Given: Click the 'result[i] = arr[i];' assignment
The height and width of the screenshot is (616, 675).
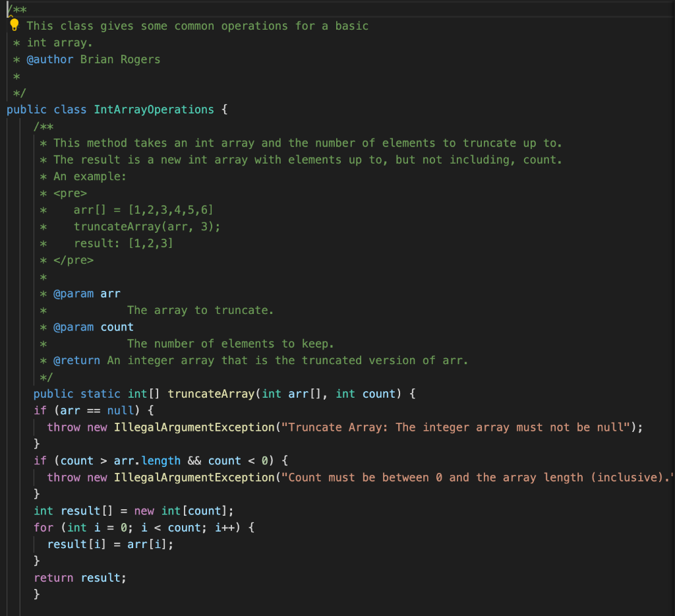Looking at the screenshot, I should point(110,545).
